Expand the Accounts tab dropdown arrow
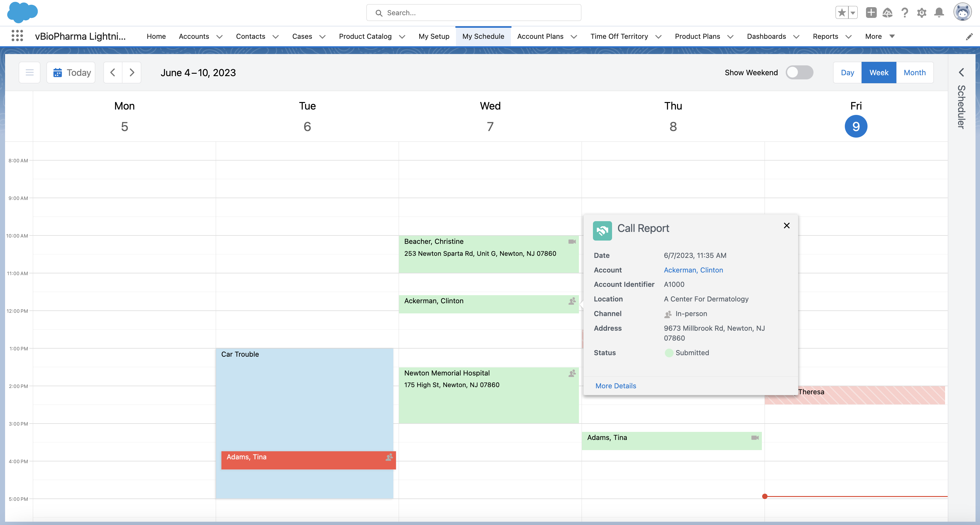This screenshot has width=980, height=525. [x=220, y=36]
